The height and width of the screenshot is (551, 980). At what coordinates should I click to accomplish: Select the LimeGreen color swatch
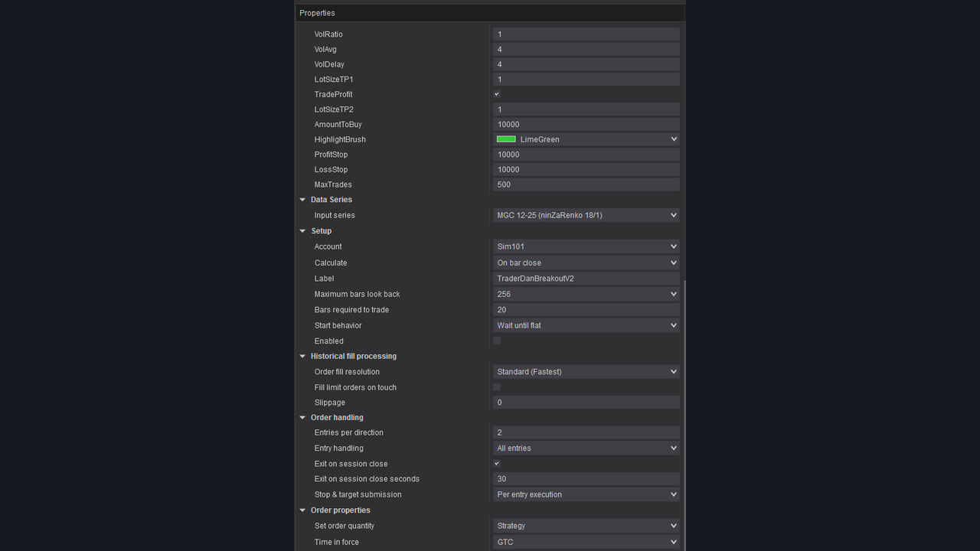506,139
